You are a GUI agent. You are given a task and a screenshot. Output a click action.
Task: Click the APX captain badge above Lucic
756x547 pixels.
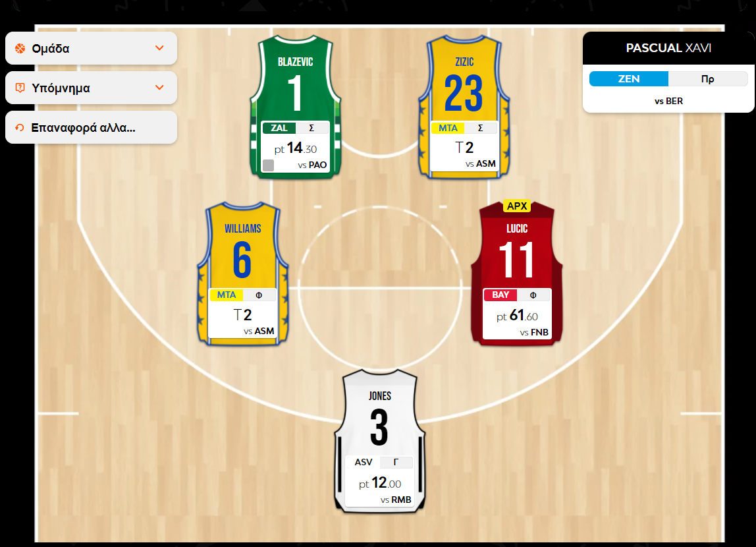(x=517, y=206)
